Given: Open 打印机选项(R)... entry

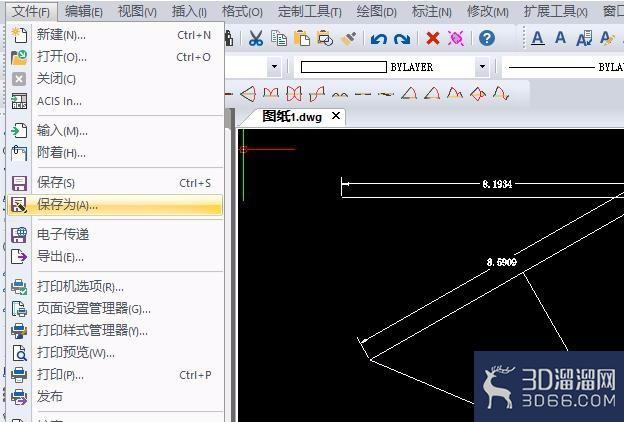Looking at the screenshot, I should click(115, 286).
